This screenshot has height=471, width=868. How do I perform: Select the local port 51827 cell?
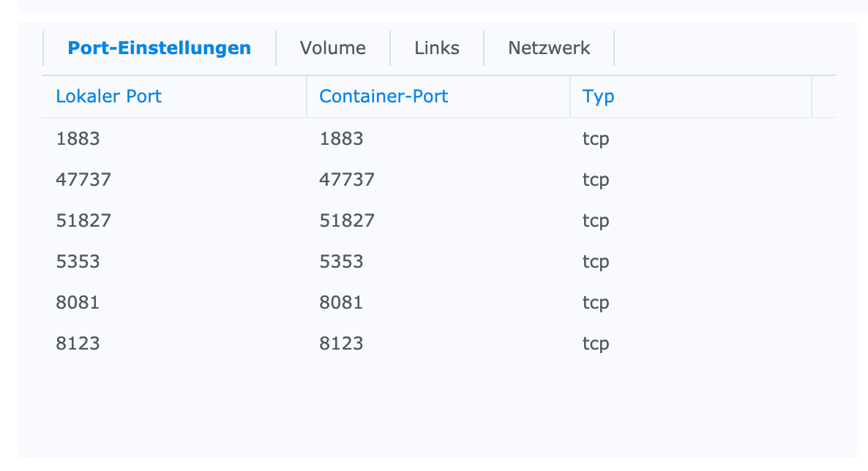(83, 221)
